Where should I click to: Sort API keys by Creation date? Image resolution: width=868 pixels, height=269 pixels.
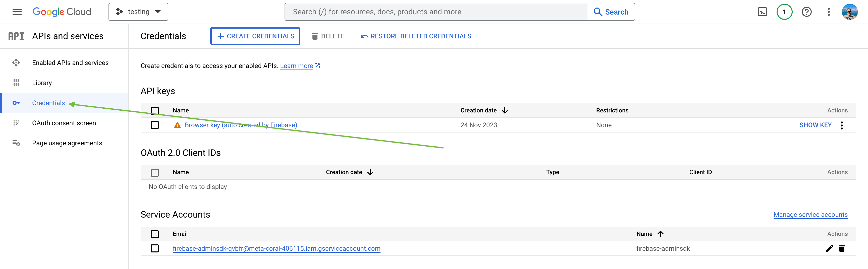484,110
